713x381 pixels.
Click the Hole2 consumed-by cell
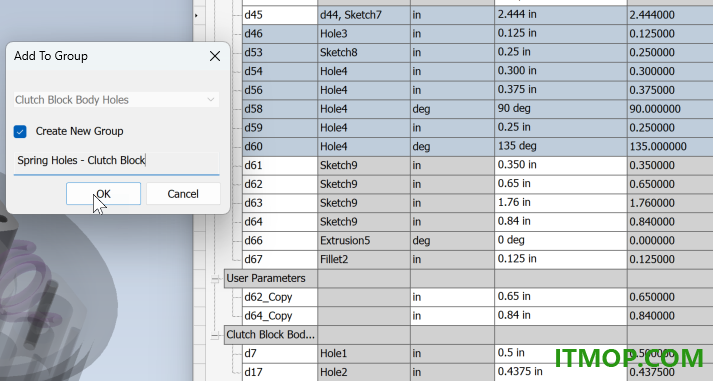(x=364, y=372)
